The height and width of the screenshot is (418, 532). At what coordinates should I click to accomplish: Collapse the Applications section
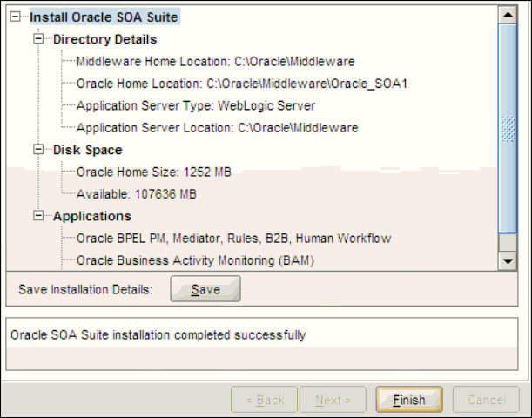37,216
